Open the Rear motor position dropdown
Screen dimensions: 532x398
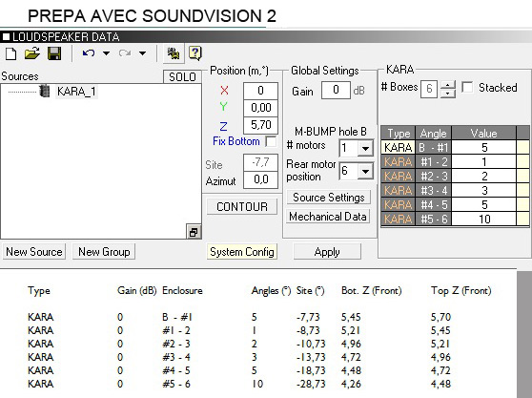click(x=365, y=171)
